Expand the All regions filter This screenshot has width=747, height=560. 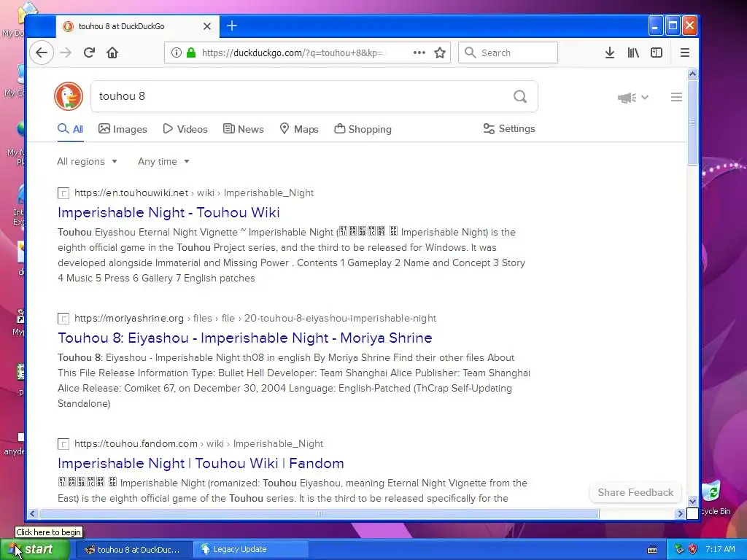[88, 161]
